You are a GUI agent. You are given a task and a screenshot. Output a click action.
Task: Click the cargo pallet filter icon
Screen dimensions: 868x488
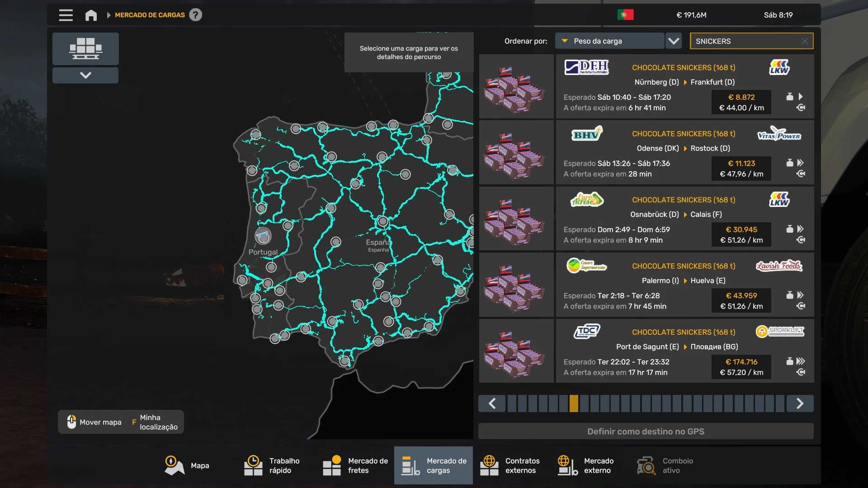pos(85,48)
